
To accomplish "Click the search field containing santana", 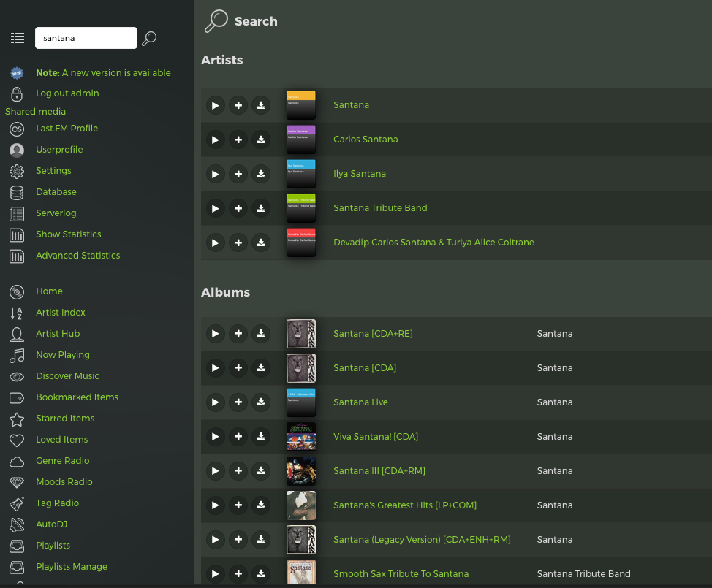I will (x=86, y=38).
